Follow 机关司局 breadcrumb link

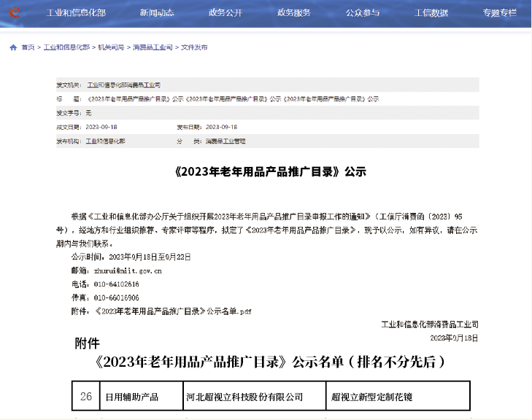tap(111, 47)
